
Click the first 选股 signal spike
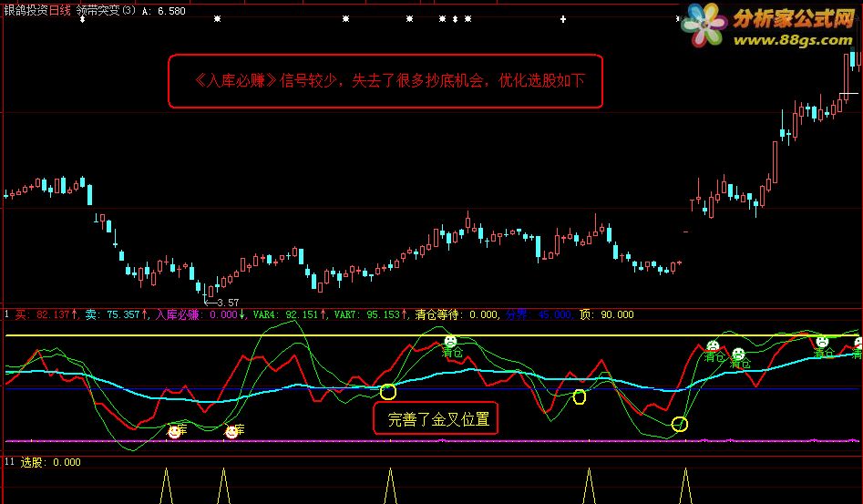(x=166, y=486)
